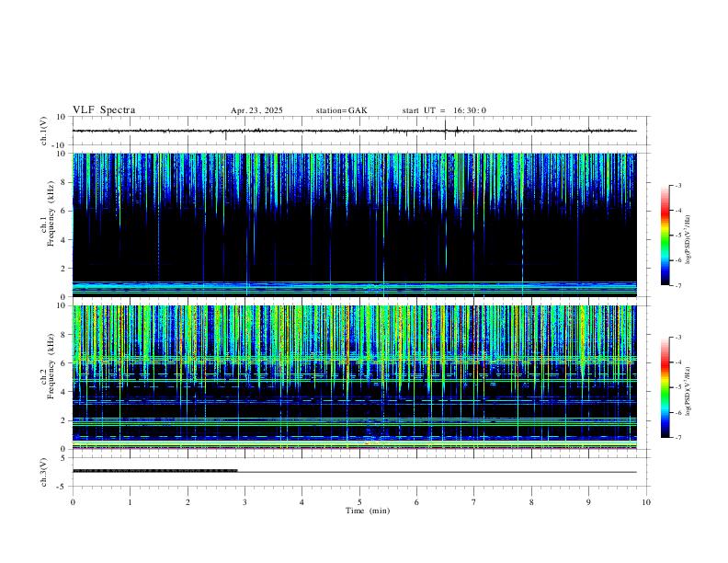This screenshot has height=563, width=728.
Task: Click the "8" kHz tick on ch.1 spectrogram
Action: click(63, 182)
